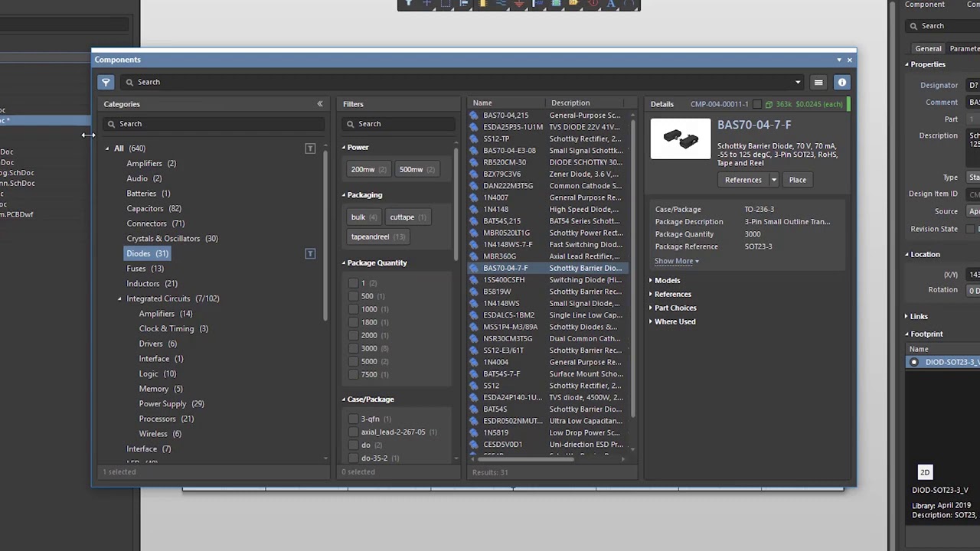This screenshot has height=551, width=980.
Task: Tick the 500 package quantity checkbox
Action: (353, 296)
